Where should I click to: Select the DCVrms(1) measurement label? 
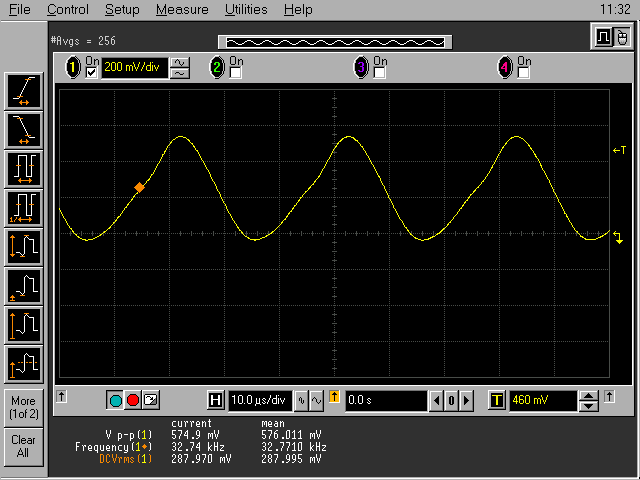(x=125, y=459)
